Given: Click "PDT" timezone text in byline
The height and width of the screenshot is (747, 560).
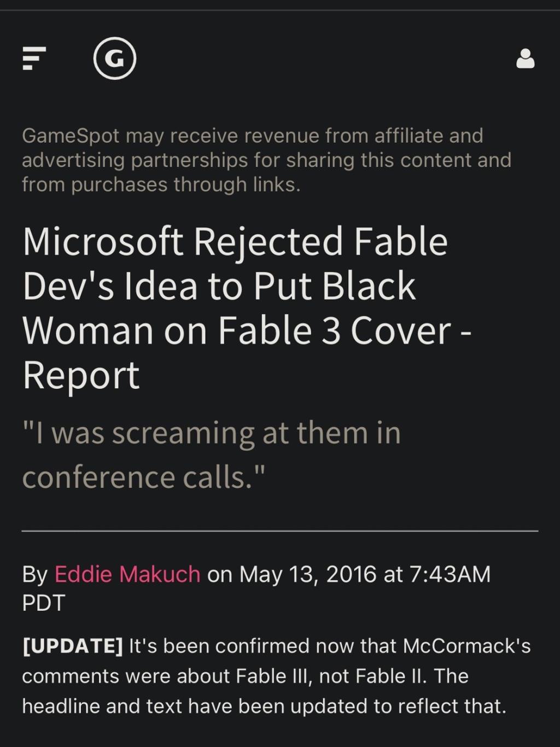Looking at the screenshot, I should coord(44,603).
